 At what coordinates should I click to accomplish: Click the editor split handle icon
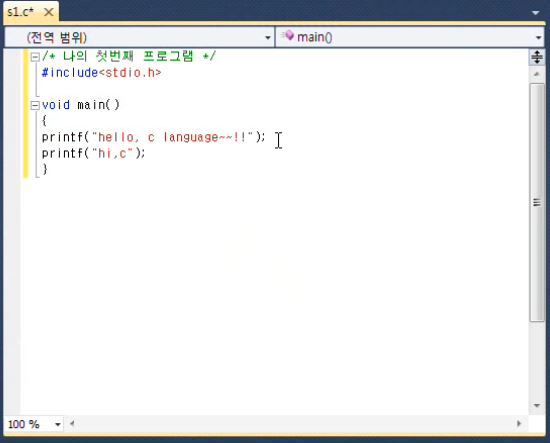[x=537, y=57]
